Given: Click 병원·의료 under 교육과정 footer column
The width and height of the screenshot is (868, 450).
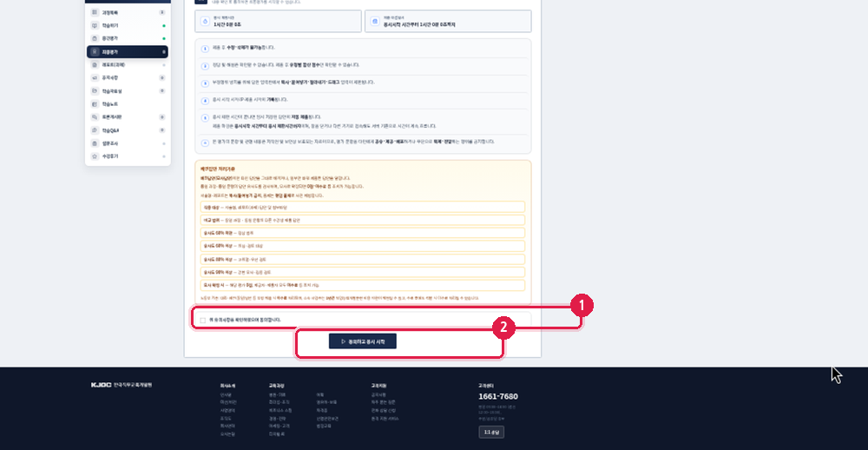Looking at the screenshot, I should coord(277,394).
